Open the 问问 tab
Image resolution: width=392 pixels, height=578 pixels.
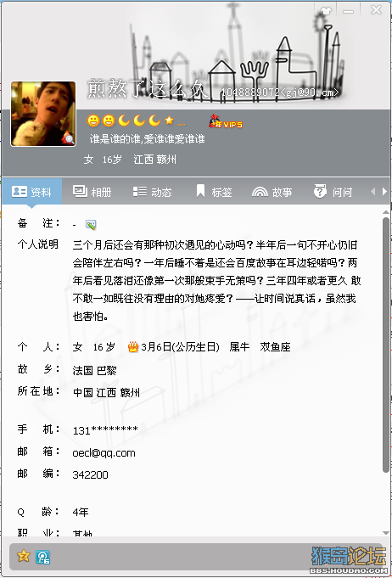pos(333,192)
